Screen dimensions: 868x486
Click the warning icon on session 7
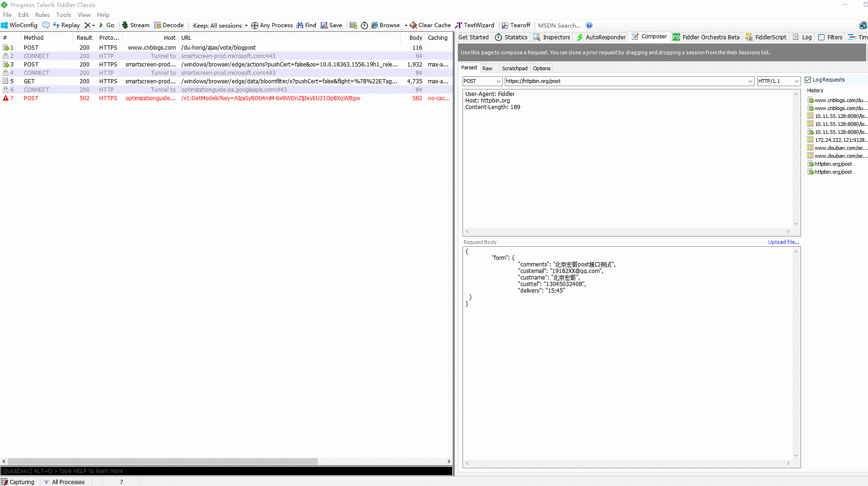[6, 98]
